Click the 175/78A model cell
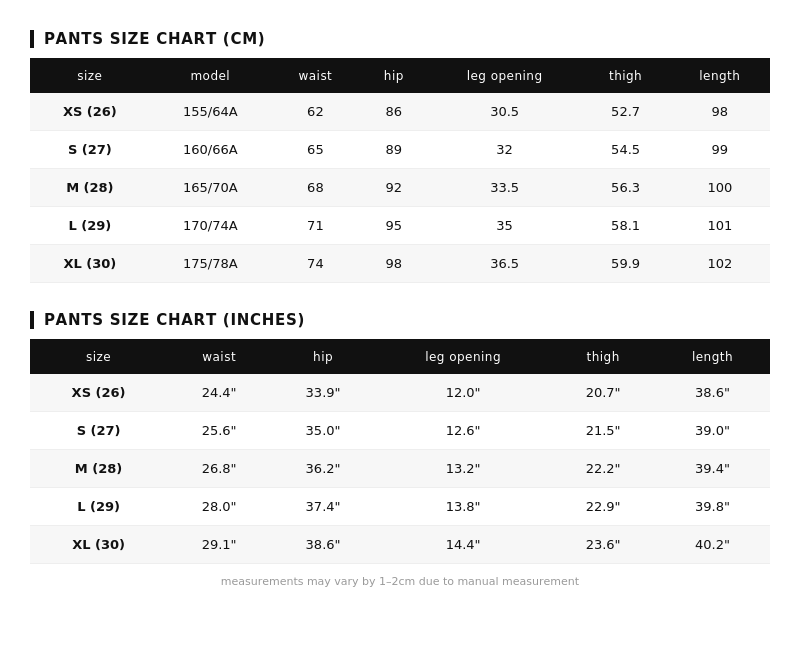Screen dimensions: 800x646 pos(210,264)
